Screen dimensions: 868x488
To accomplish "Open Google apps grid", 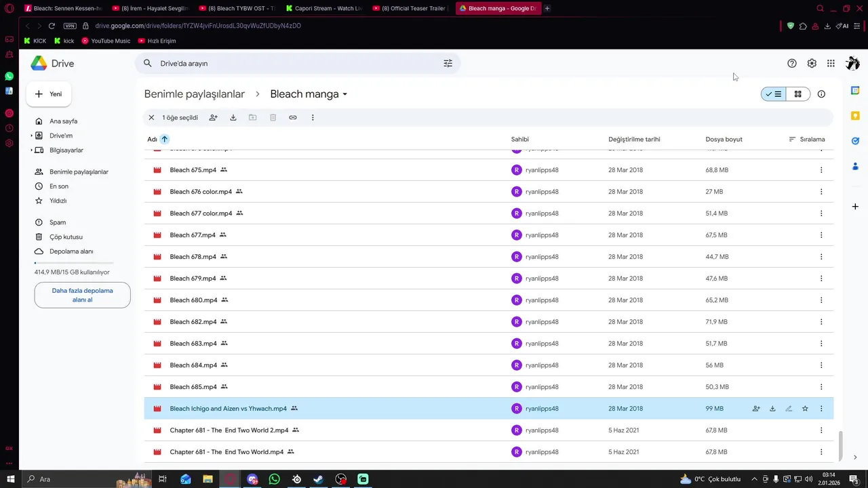I will [831, 63].
